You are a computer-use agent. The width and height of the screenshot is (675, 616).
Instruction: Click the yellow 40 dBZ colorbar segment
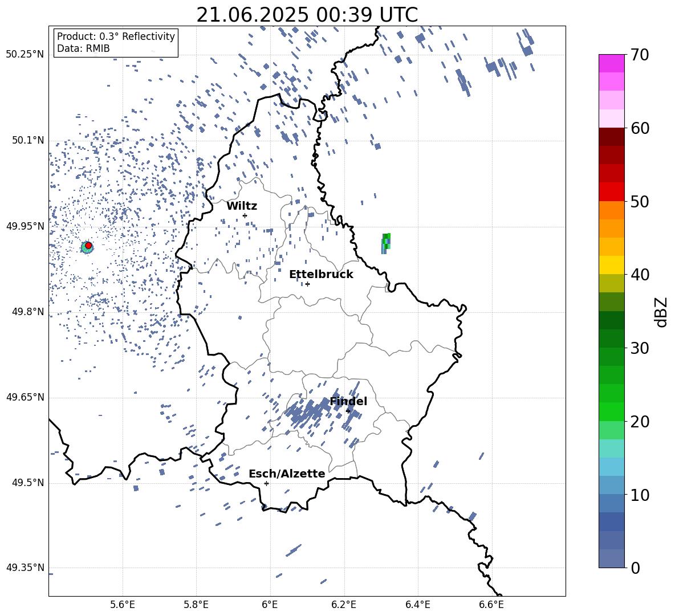[x=611, y=265]
